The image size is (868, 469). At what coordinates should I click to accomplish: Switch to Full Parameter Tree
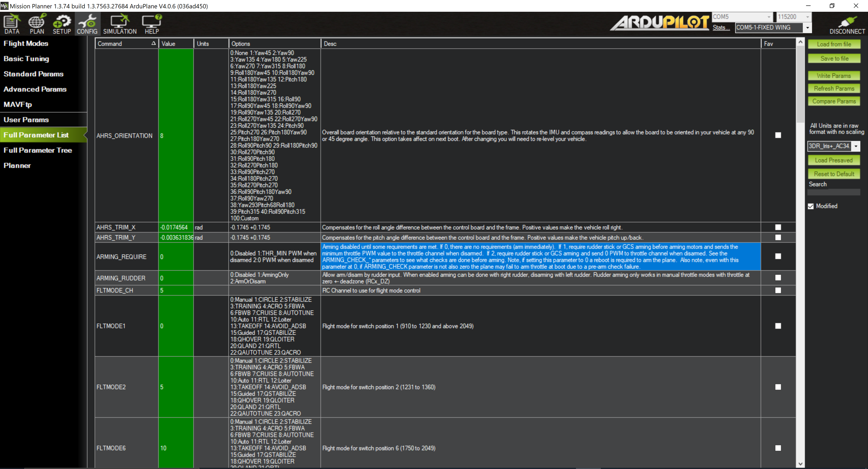[38, 150]
